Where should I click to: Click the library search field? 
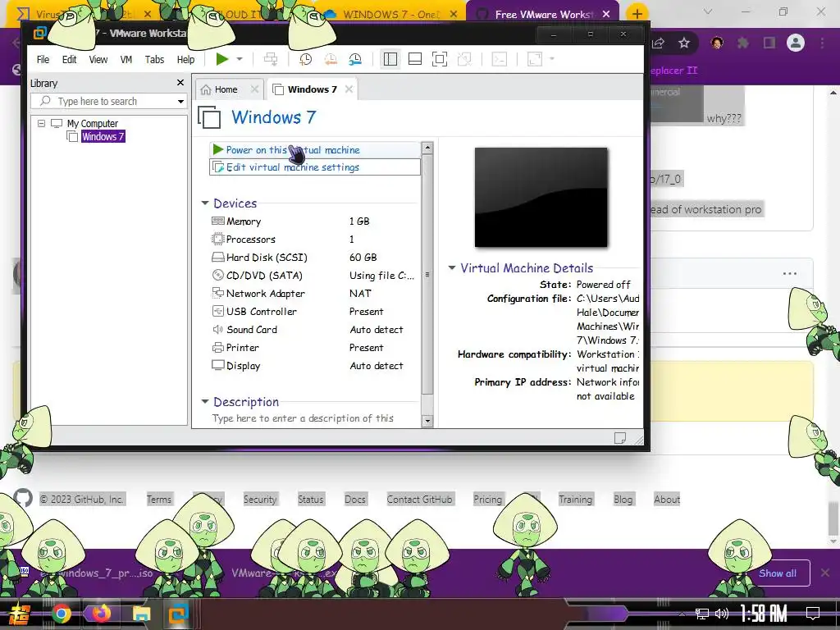(108, 101)
